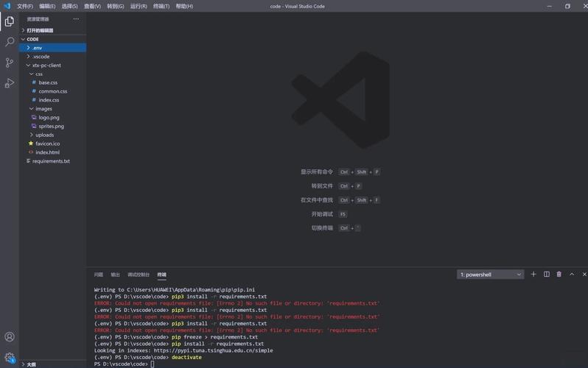The image size is (588, 368).
Task: Open the '1: powershell' terminal dropdown
Action: pos(491,275)
